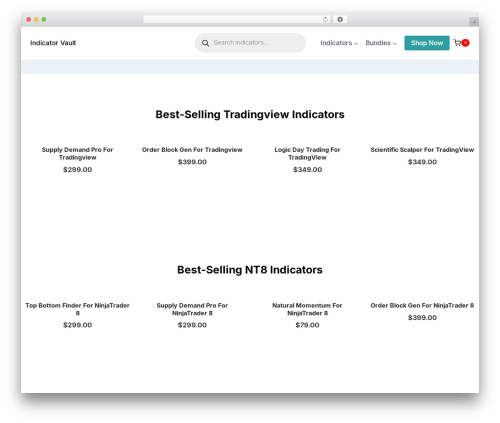Open Top Bottom Finder For NinjaTrader 8
The image size is (500, 423).
[77, 309]
